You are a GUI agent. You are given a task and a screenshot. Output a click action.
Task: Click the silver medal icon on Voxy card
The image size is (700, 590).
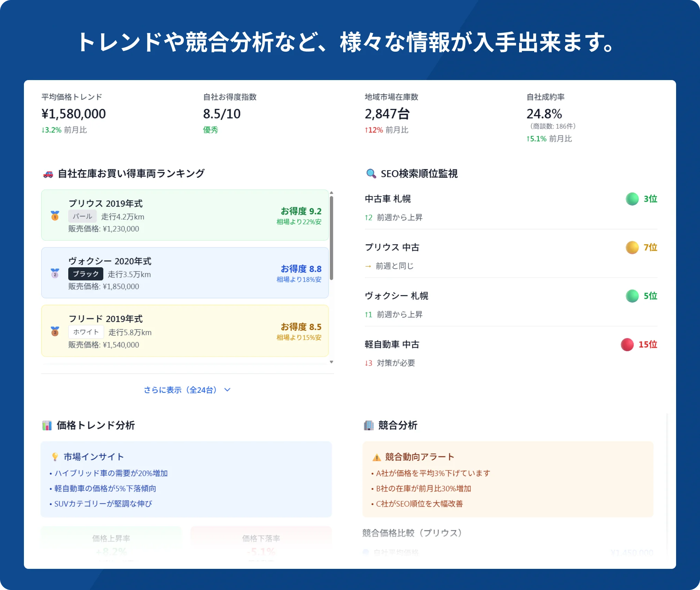(55, 273)
